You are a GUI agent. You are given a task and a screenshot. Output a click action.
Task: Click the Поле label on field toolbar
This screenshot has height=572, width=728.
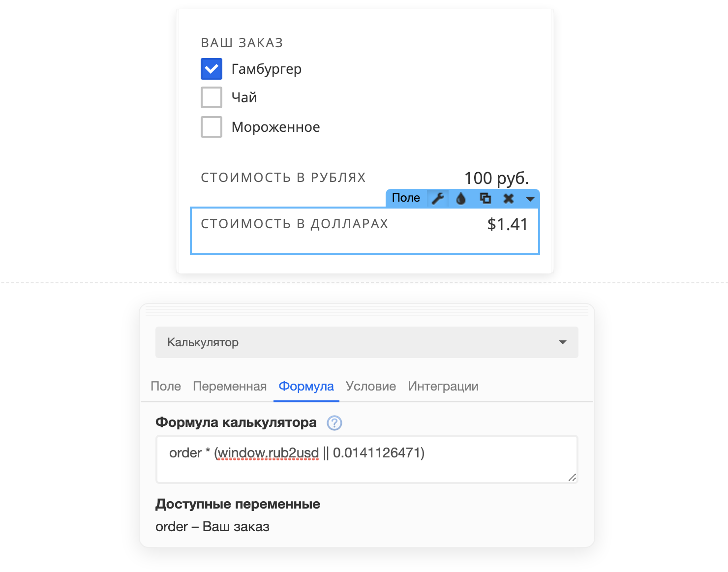[x=406, y=198]
